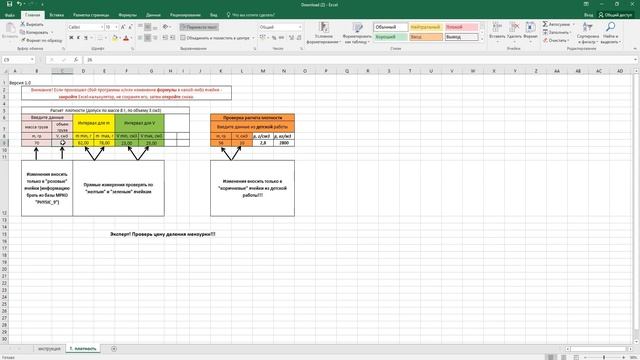
Task: Insert cells via Вставить in Ячейки group
Action: [x=497, y=31]
